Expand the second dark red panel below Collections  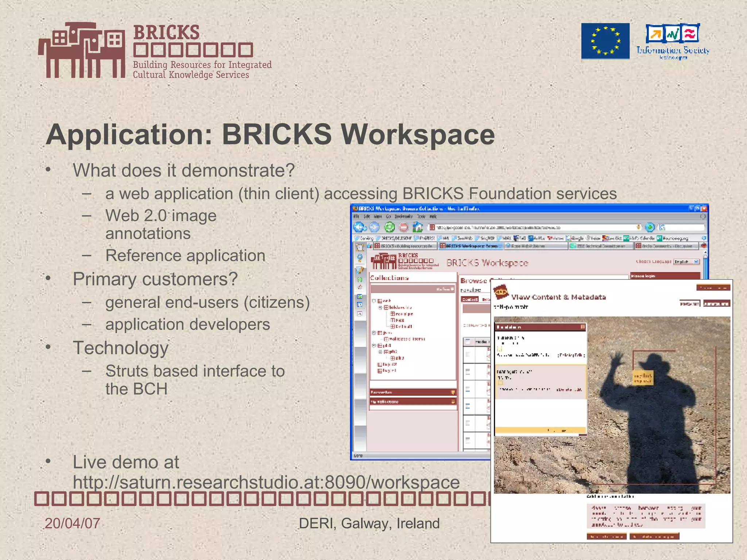click(x=413, y=401)
